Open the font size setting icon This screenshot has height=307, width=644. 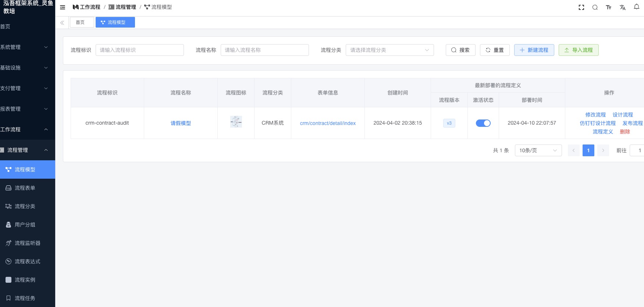pyautogui.click(x=609, y=7)
